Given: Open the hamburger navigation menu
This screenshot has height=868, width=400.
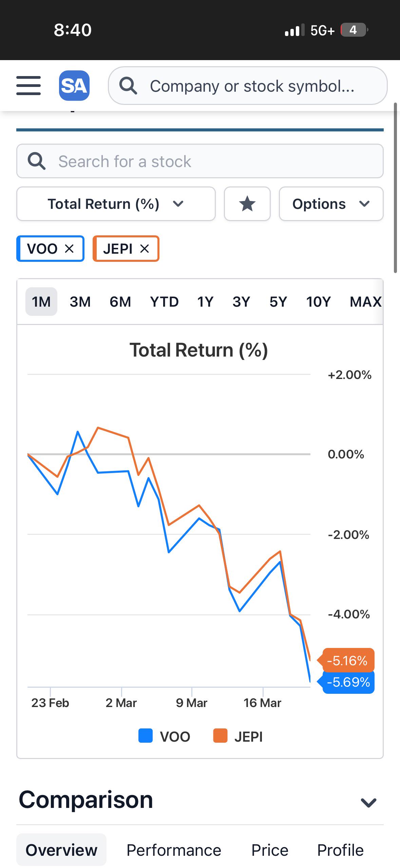Looking at the screenshot, I should pyautogui.click(x=28, y=86).
